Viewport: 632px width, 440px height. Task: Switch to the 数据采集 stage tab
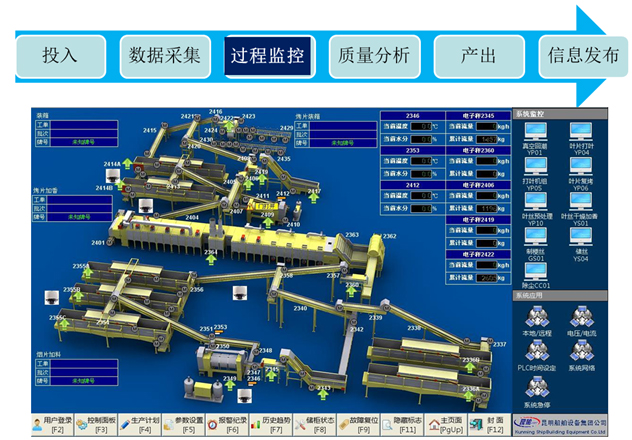click(x=164, y=56)
